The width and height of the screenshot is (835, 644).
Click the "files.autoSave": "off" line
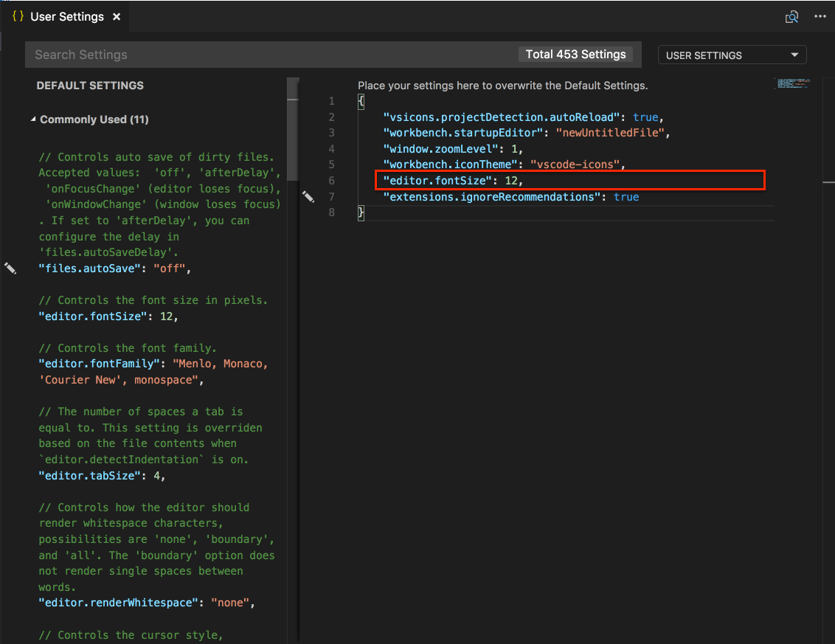tap(114, 269)
